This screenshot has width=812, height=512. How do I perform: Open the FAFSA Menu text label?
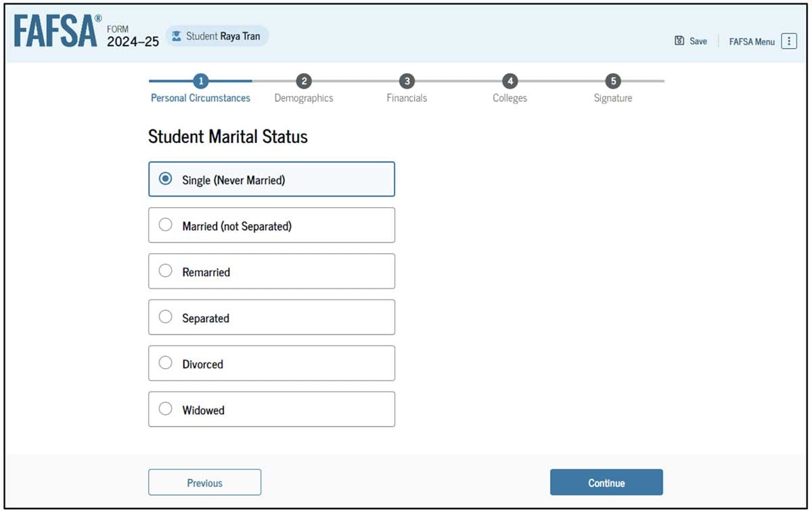[x=752, y=42]
